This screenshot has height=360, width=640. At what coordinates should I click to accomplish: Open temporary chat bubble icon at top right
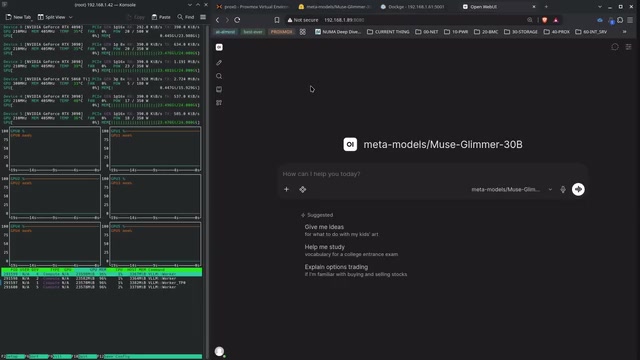(615, 47)
